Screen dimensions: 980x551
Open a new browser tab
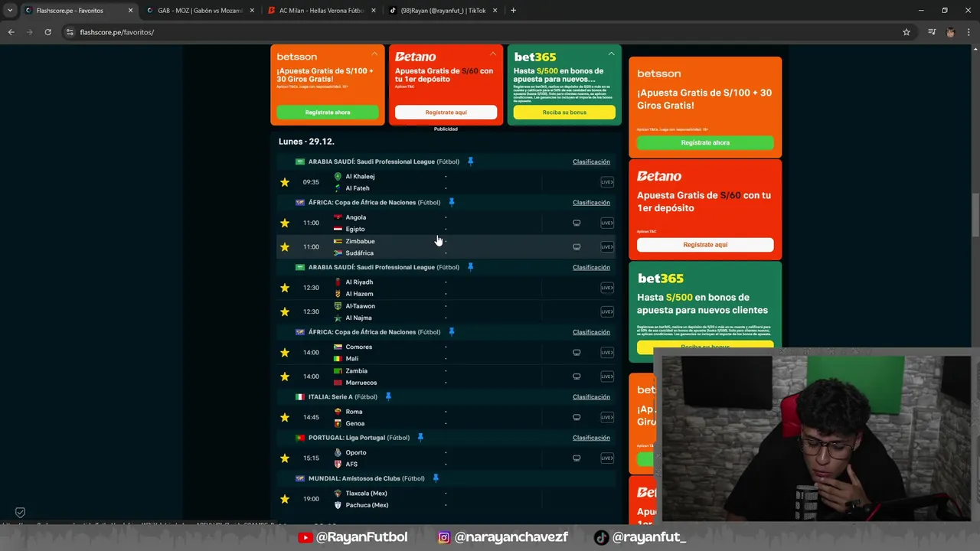(513, 11)
